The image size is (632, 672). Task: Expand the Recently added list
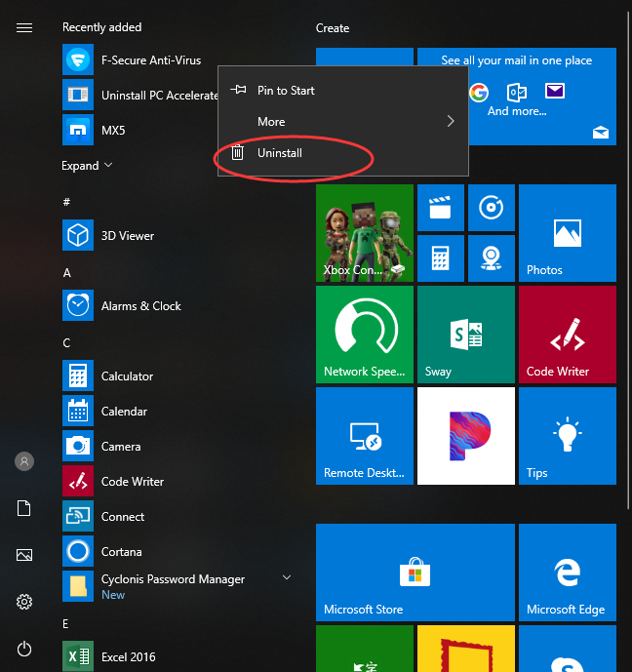(x=87, y=166)
